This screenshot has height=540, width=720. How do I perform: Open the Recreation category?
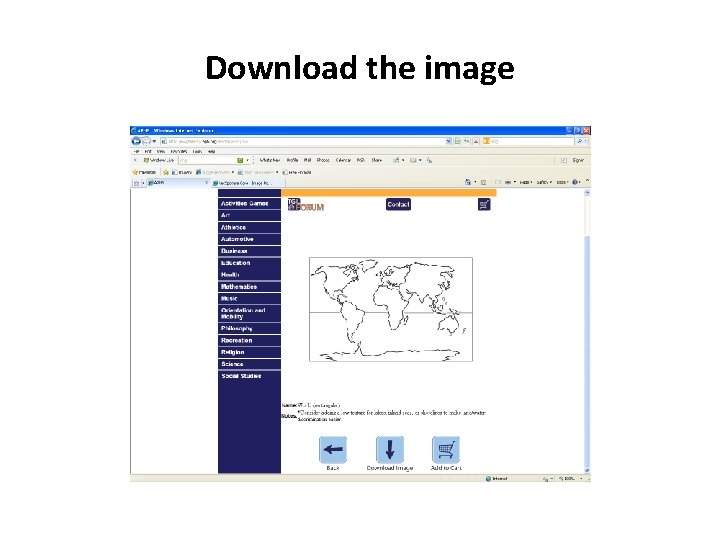[x=249, y=341]
